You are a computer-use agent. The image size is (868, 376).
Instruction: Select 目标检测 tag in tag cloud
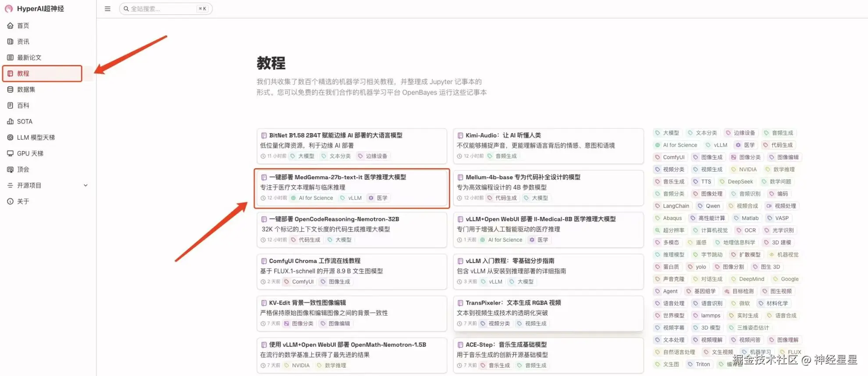click(x=739, y=291)
